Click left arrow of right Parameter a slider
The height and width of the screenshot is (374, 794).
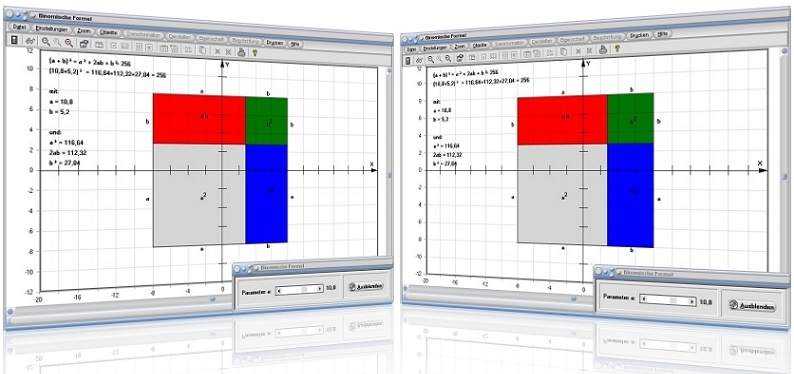click(x=644, y=300)
